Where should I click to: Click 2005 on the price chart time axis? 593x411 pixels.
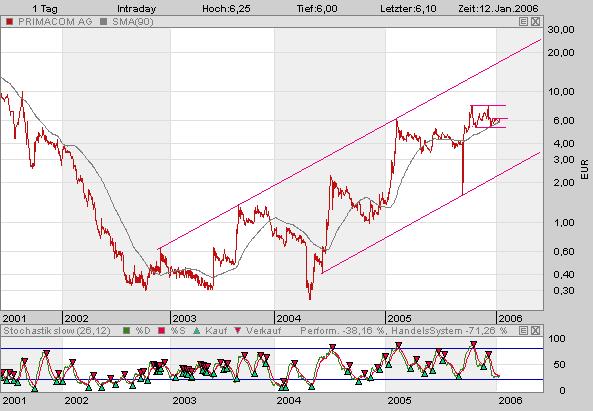pos(399,318)
